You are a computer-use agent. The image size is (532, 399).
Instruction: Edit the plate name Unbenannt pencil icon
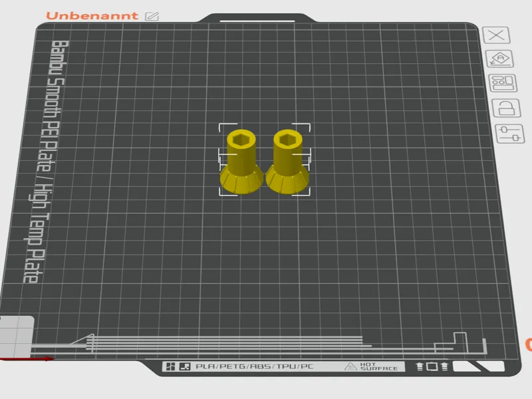point(152,16)
